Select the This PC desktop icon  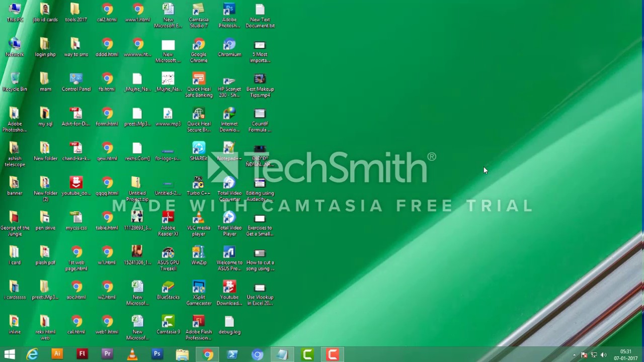(x=15, y=13)
